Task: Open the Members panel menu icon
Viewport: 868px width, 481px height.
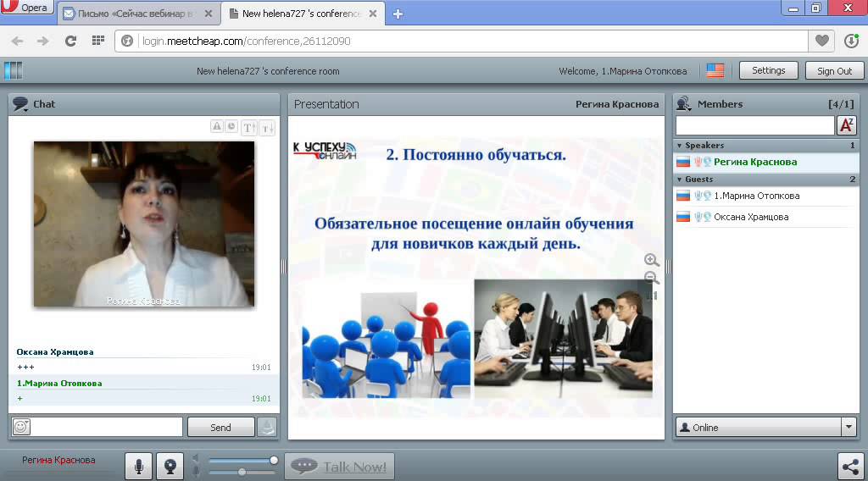Action: click(x=684, y=104)
